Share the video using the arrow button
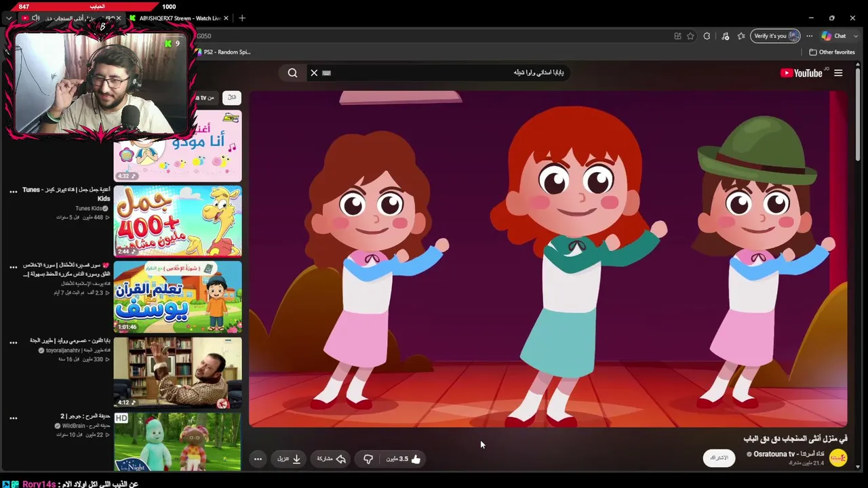The width and height of the screenshot is (868, 488). (332, 459)
